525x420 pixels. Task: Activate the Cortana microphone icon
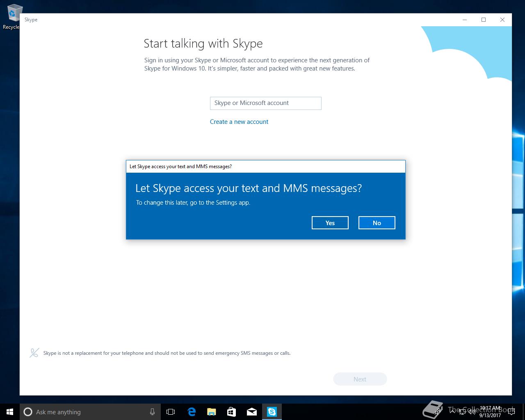[x=152, y=412]
